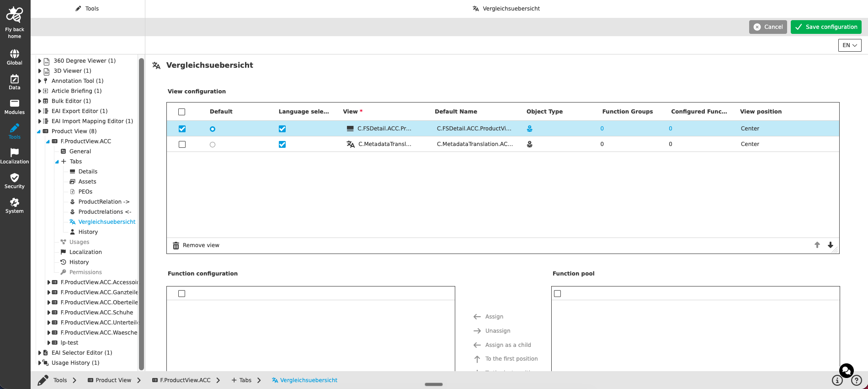Toggle select-all checkbox in View configuration header
868x389 pixels.
[x=182, y=112]
